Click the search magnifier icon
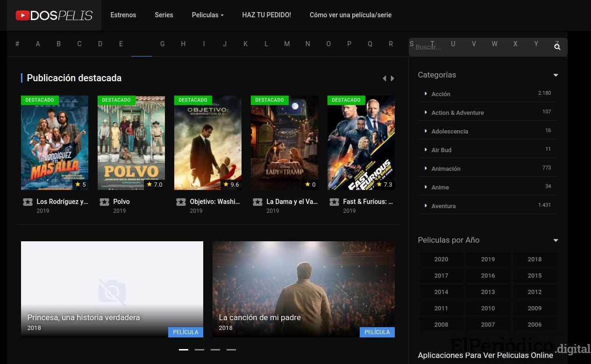This screenshot has width=591, height=364. (557, 47)
